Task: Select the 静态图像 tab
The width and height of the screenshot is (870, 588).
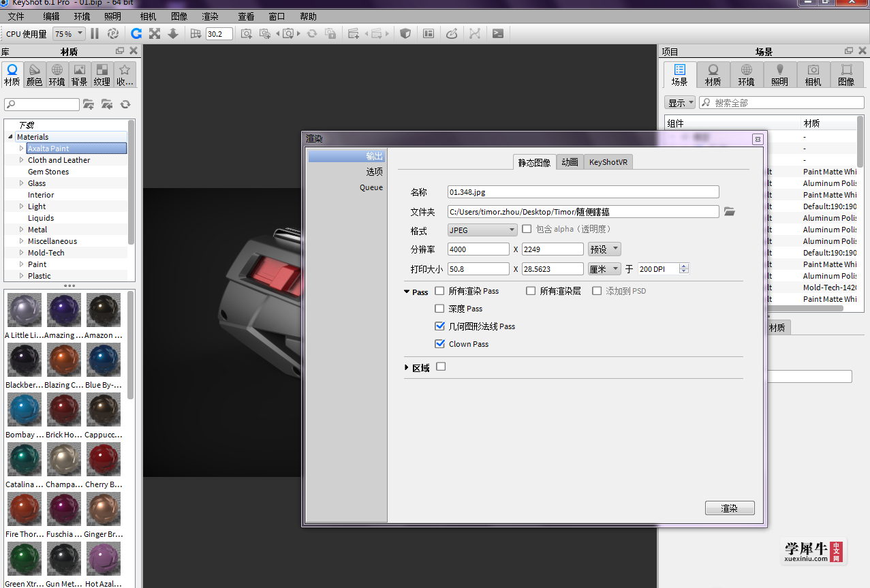Action: click(x=534, y=162)
